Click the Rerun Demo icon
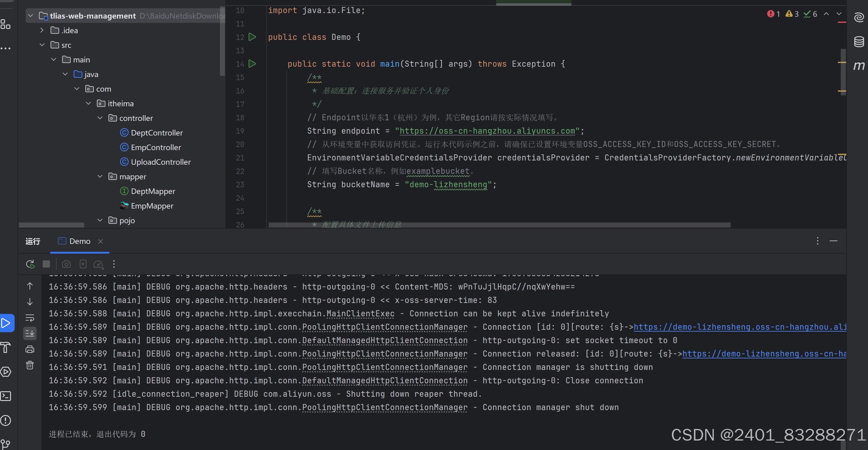The image size is (868, 450). [x=30, y=264]
